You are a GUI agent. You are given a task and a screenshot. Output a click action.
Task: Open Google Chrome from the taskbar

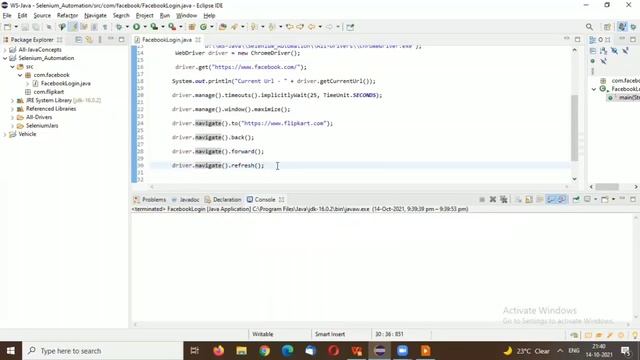264,351
